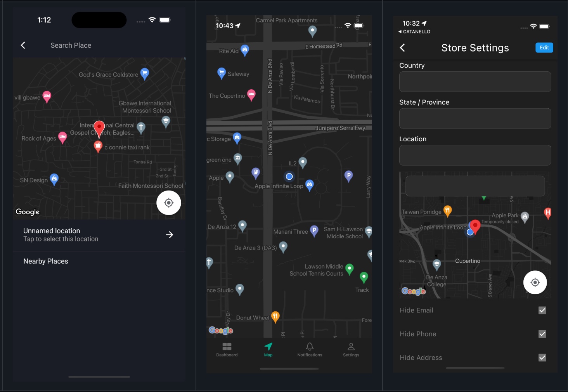
Task: Open the Settings tab
Action: pos(351,349)
